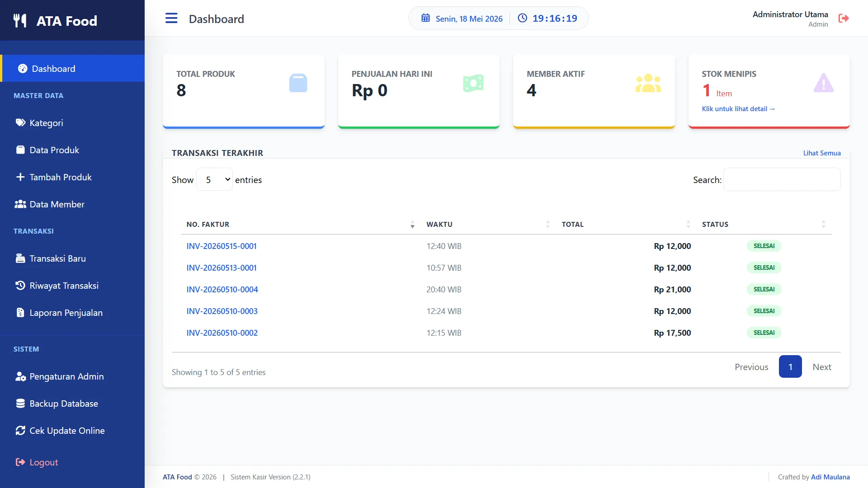Open the Show entries dropdown
The height and width of the screenshot is (488, 868).
click(x=215, y=179)
